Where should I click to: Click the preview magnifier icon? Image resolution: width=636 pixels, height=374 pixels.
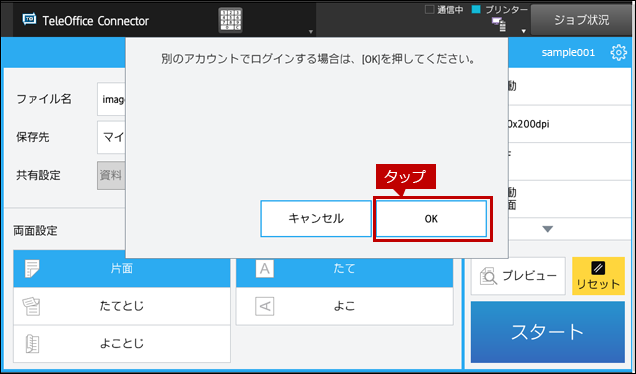coord(488,276)
